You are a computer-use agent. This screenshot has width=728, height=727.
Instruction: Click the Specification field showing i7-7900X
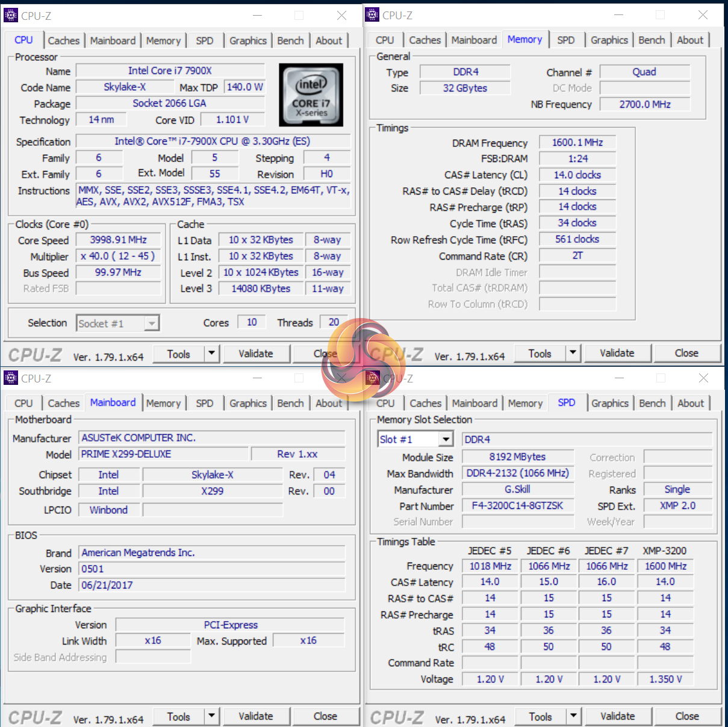pyautogui.click(x=213, y=142)
